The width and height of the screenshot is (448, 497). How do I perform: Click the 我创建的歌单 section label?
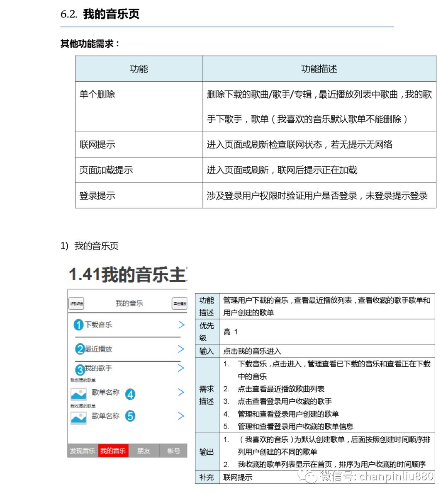coord(83,380)
